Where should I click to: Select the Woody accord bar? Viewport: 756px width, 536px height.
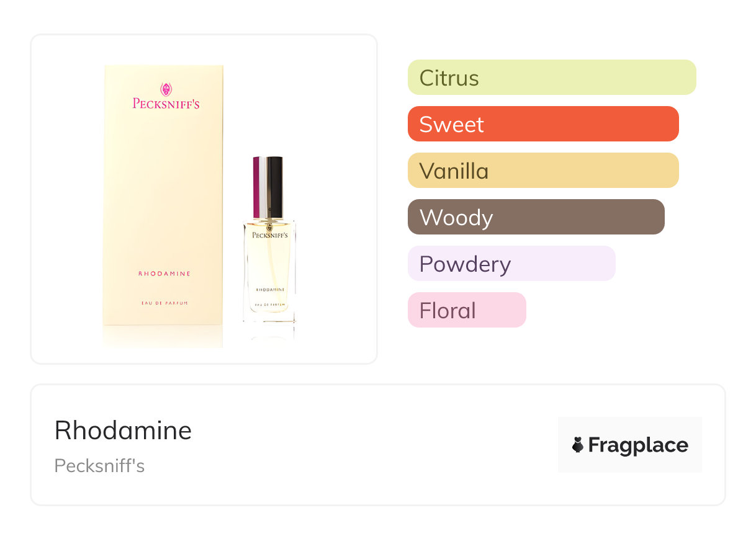point(536,217)
